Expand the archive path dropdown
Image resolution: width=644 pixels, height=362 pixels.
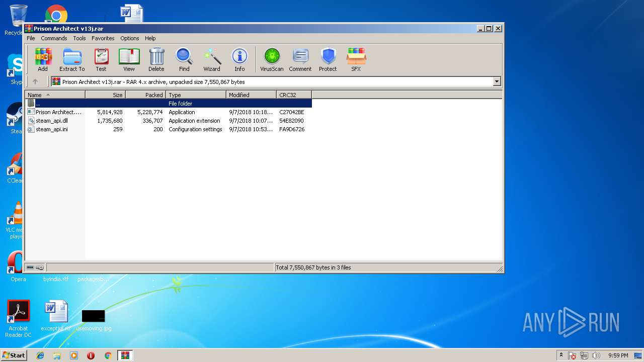point(497,81)
